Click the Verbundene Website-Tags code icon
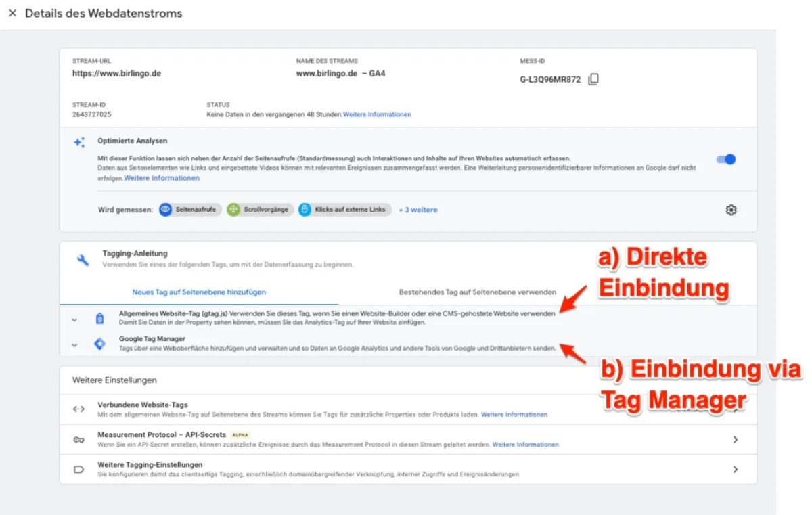Image resolution: width=812 pixels, height=515 pixels. point(79,409)
